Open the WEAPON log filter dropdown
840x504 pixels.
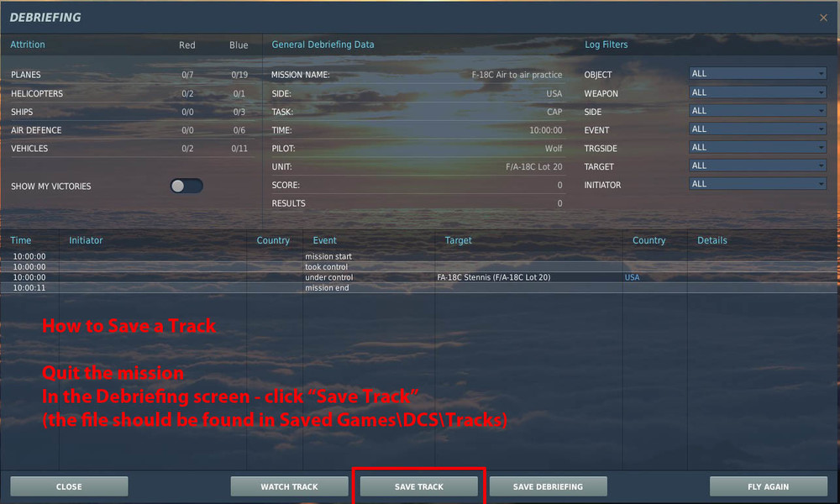[758, 92]
